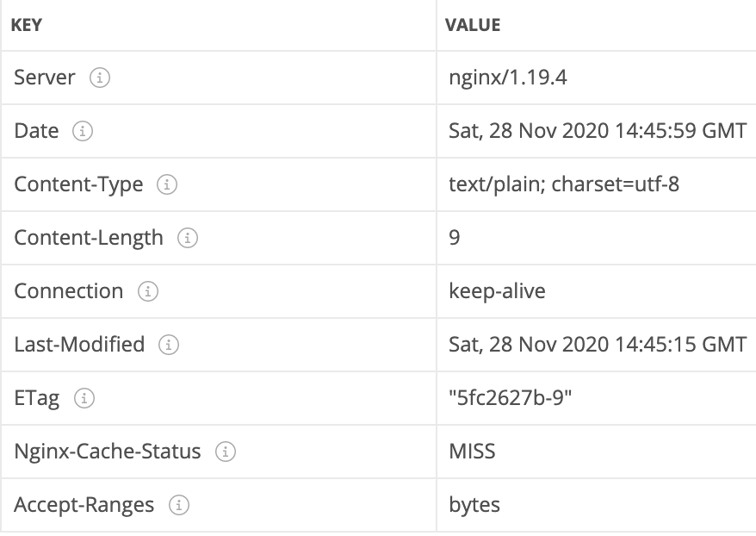Click the info icon beside Server

pos(100,78)
